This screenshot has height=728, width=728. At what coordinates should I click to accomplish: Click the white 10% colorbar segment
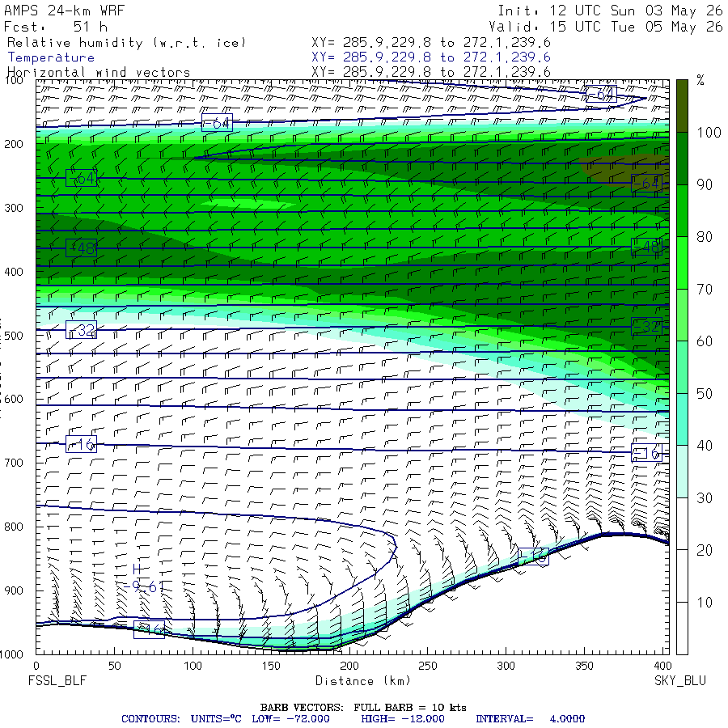pyautogui.click(x=682, y=576)
